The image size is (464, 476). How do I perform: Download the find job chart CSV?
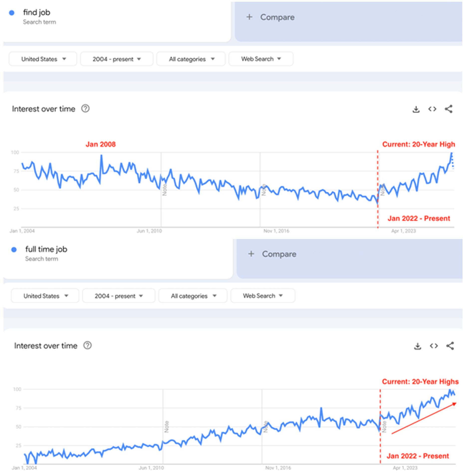[416, 109]
